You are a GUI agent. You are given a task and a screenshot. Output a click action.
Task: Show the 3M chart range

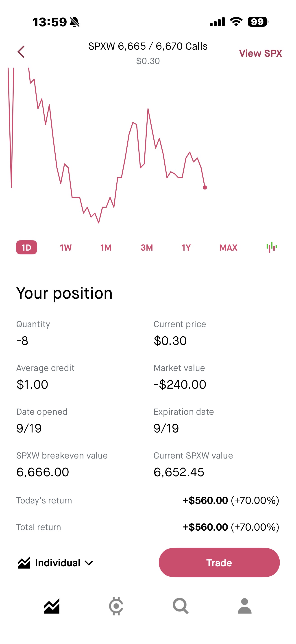click(146, 247)
